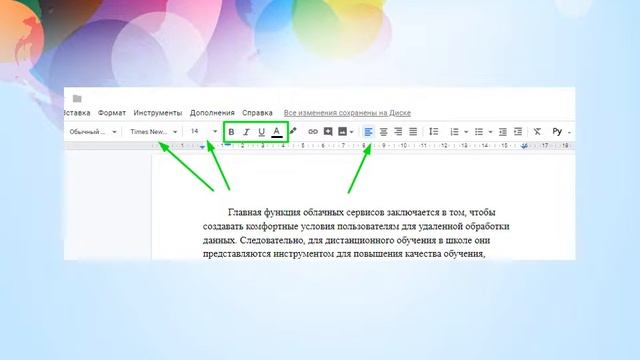This screenshot has height=360, width=640.
Task: Expand the numbered list dropdown arrow
Action: pos(466,132)
